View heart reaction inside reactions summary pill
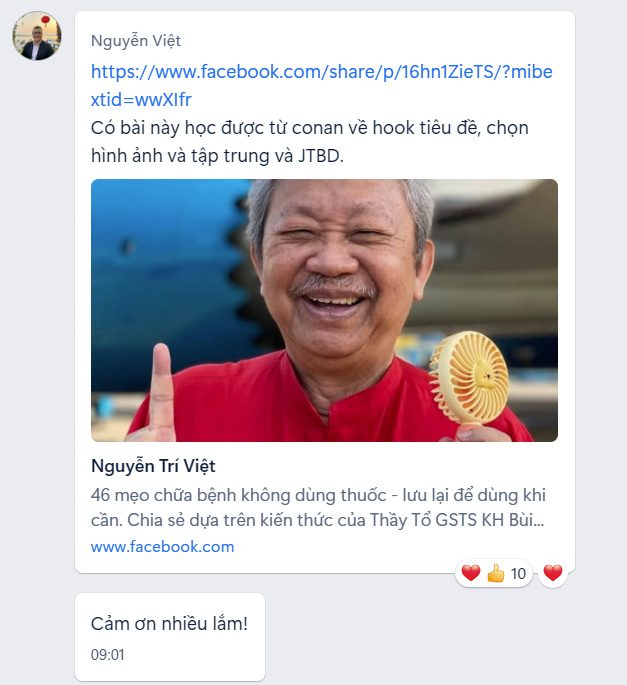Viewport: 627px width, 685px height. coord(471,573)
